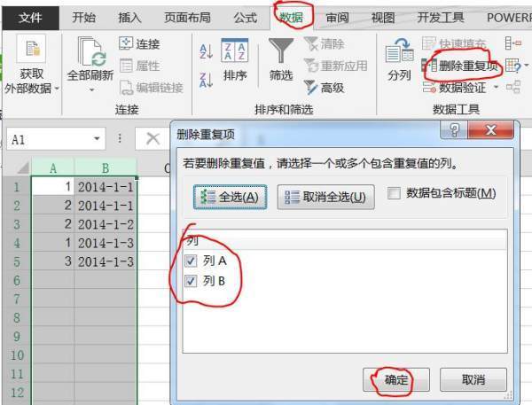
Task: Click the 确定 OK button
Action: [396, 379]
